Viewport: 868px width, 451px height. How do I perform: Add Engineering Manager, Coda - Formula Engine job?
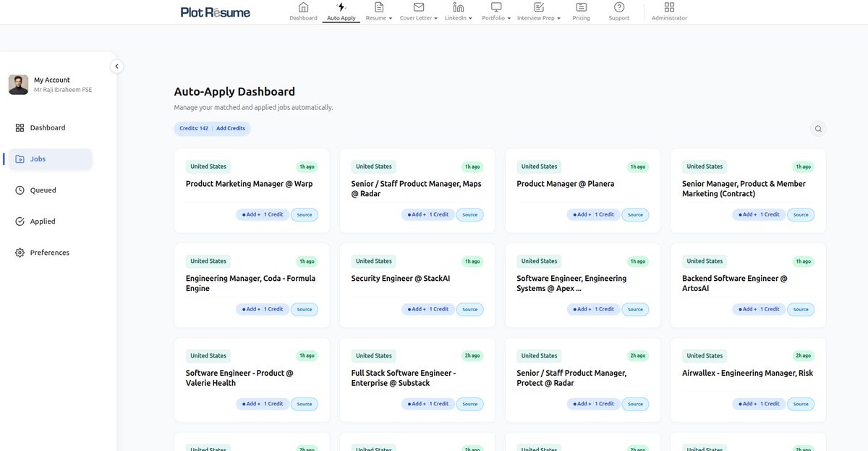[263, 309]
